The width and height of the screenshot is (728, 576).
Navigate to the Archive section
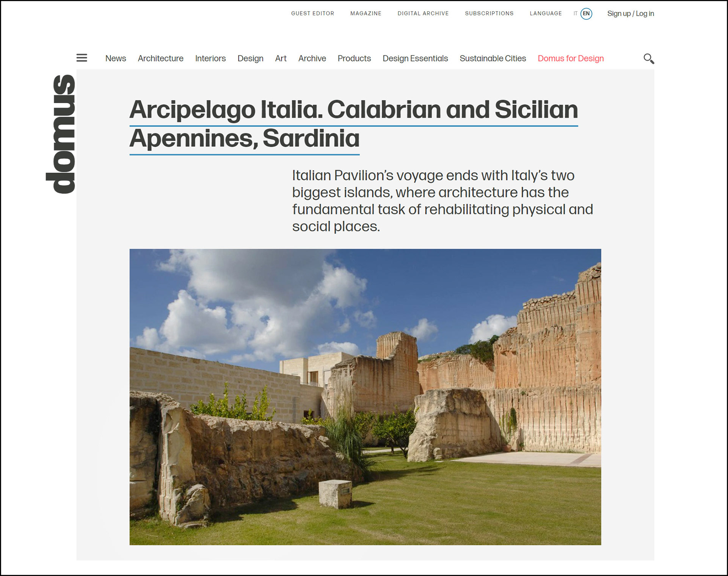(312, 58)
